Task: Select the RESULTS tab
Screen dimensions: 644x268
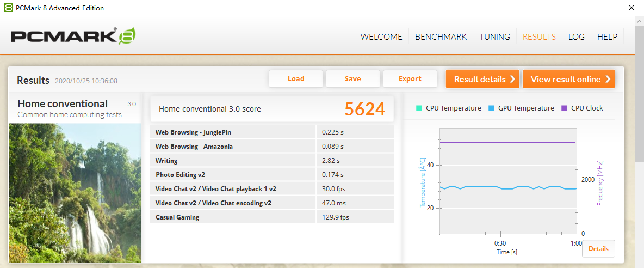Action: coord(539,37)
